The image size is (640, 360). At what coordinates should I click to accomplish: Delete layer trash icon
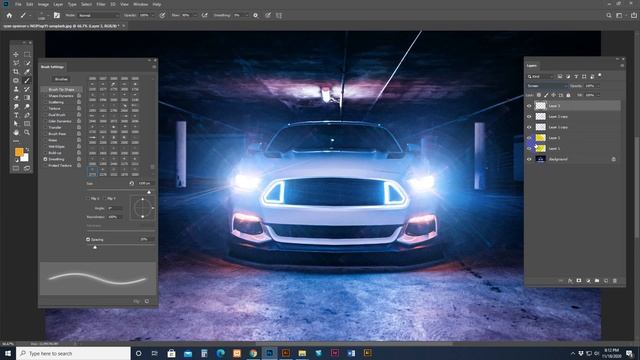[x=615, y=281]
